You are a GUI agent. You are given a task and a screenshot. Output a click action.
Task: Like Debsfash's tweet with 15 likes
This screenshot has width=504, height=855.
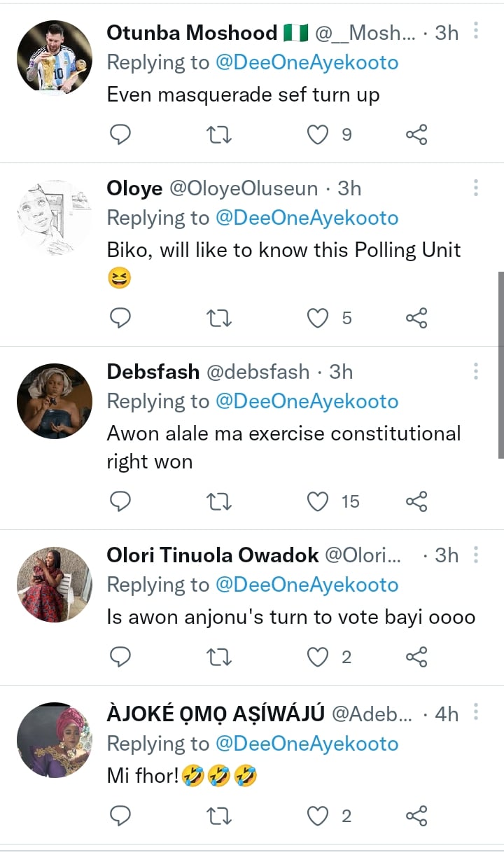(x=318, y=501)
